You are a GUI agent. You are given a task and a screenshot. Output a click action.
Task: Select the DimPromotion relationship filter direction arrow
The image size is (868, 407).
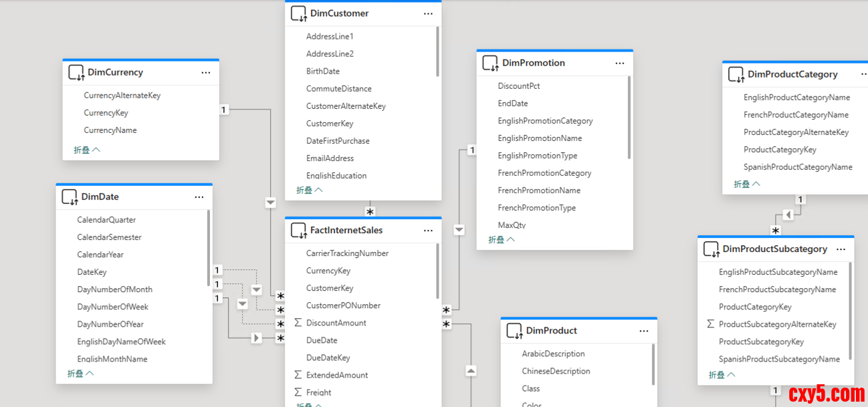pos(459,230)
